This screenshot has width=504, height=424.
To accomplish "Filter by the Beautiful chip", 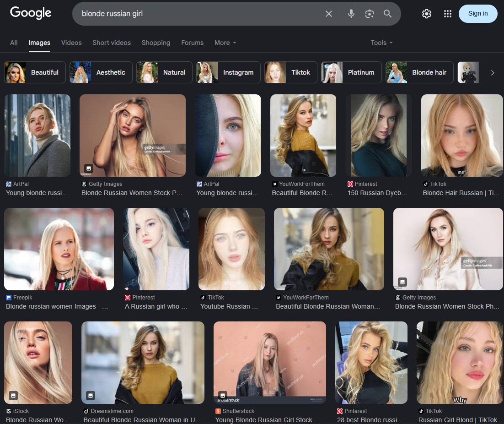I will click(x=35, y=72).
